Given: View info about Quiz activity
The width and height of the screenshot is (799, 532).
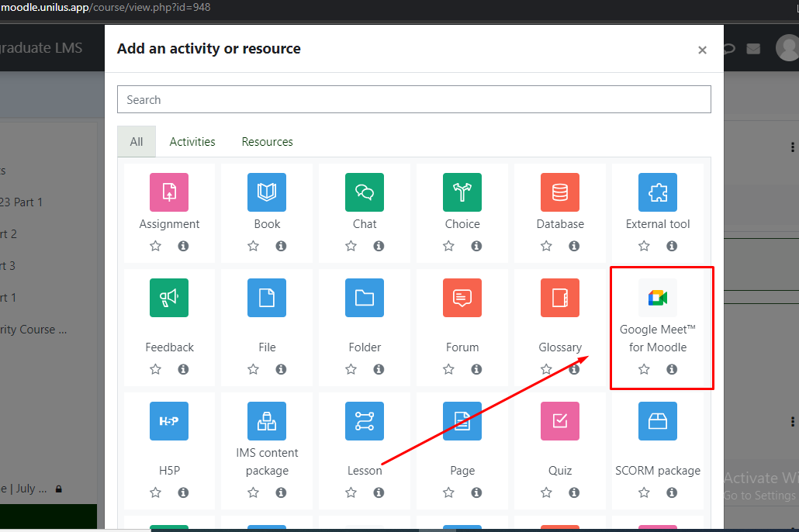Looking at the screenshot, I should [574, 492].
